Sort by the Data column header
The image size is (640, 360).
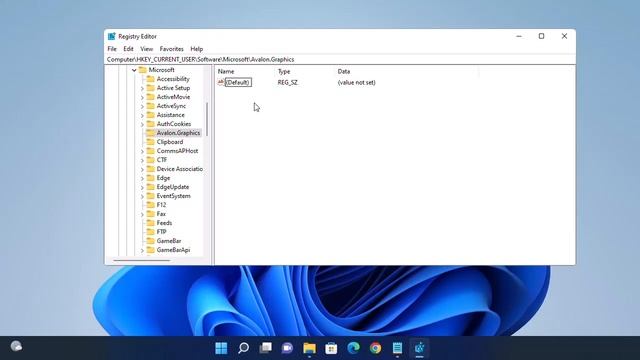point(344,71)
